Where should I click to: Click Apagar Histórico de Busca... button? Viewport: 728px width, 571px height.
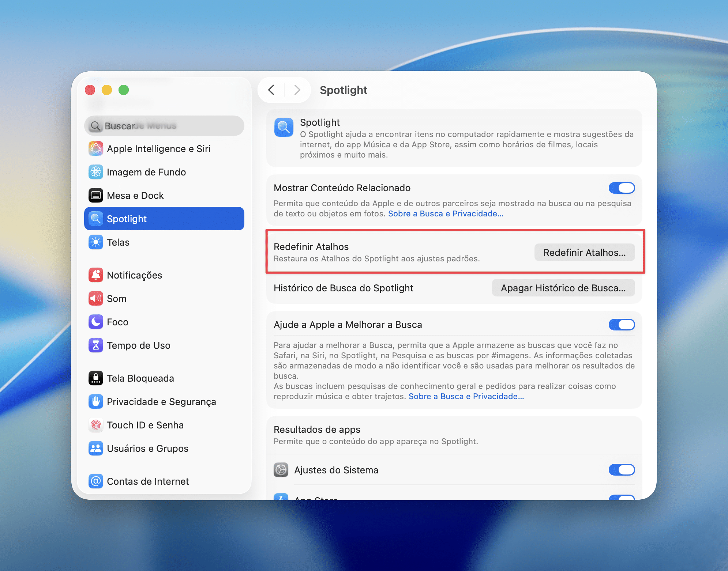[563, 288]
